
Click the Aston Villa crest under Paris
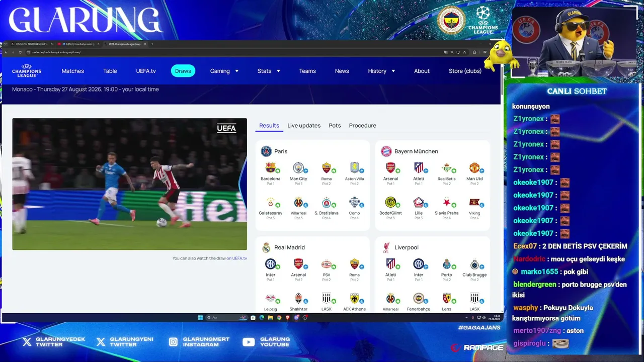(354, 167)
